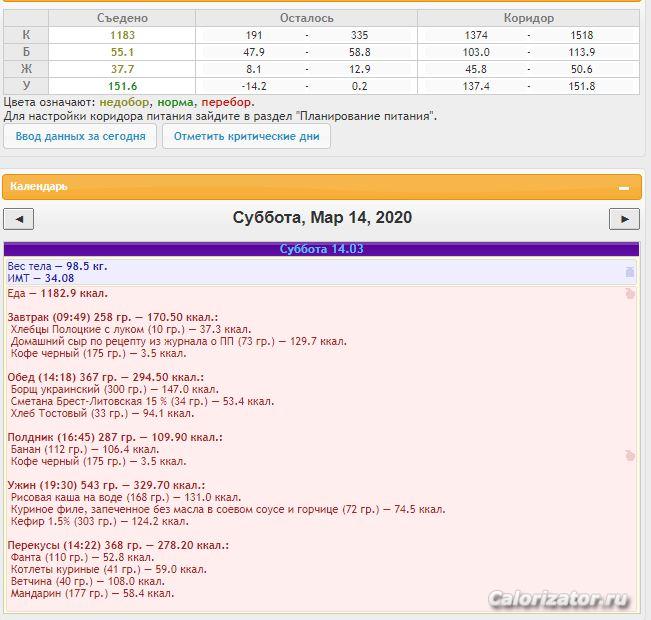This screenshot has height=620, width=651.
Task: Click the Вес тела 98.5 кг line
Action: point(57,267)
